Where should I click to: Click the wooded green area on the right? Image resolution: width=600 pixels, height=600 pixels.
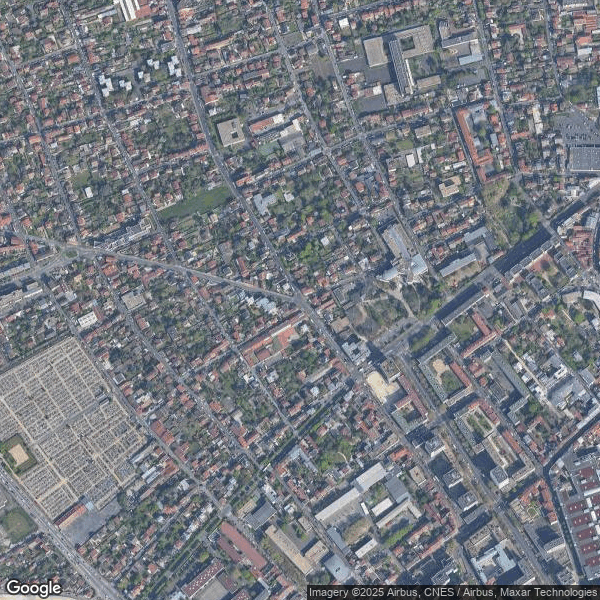tap(510, 210)
